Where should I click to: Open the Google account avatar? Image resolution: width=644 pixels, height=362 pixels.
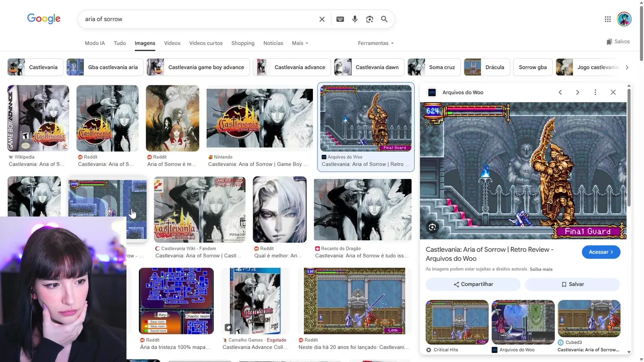(624, 19)
